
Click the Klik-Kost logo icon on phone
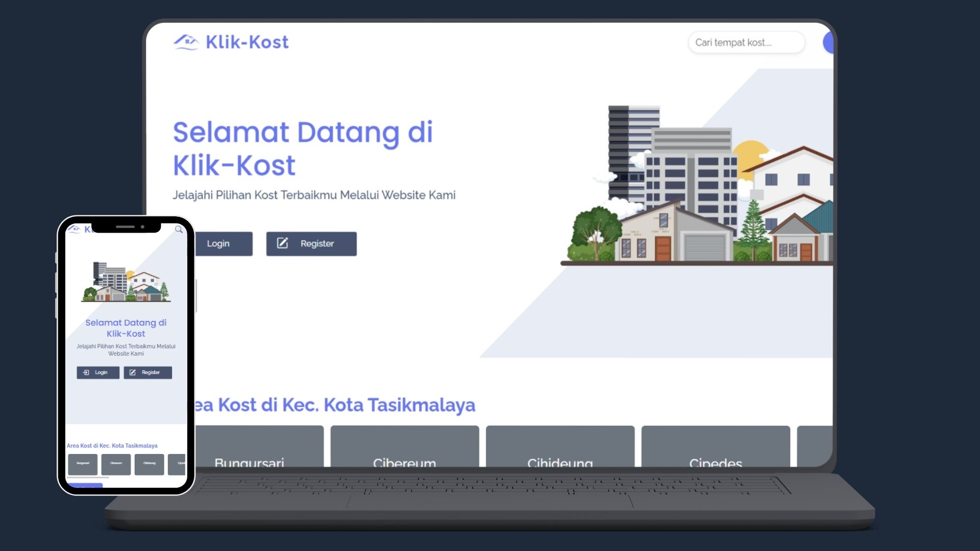pyautogui.click(x=74, y=229)
